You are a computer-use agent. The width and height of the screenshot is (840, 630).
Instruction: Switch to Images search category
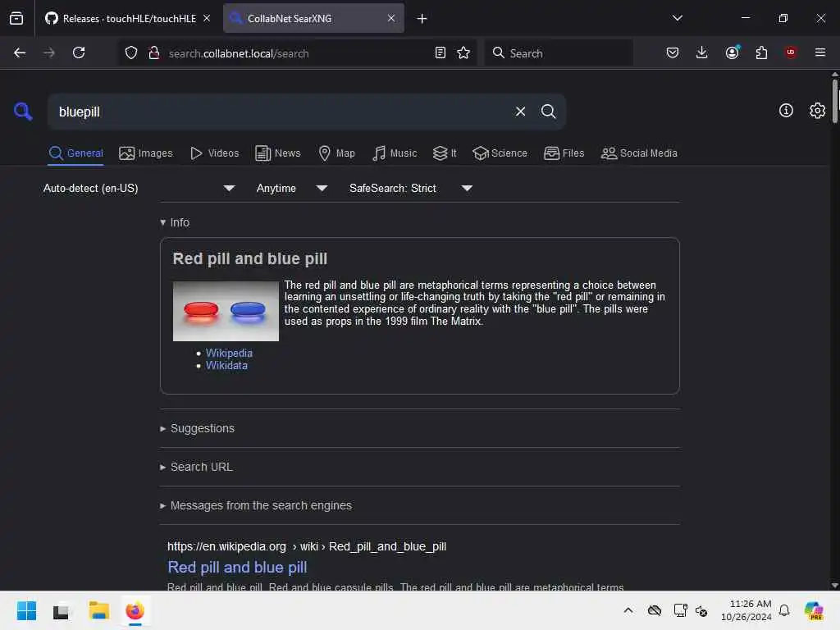(x=146, y=153)
